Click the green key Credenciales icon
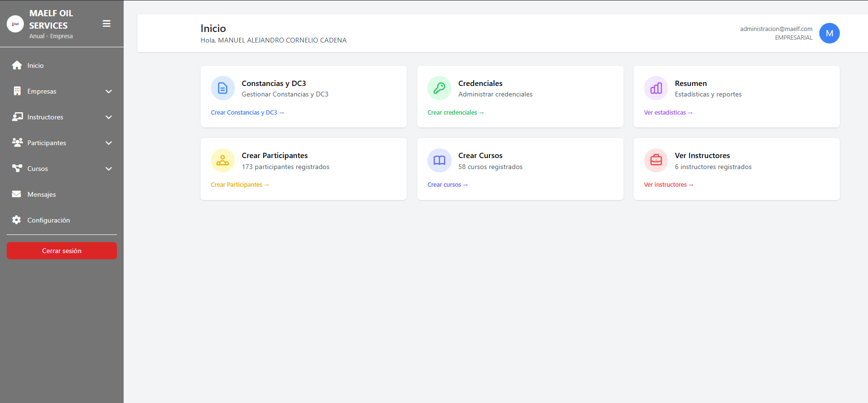The image size is (868, 403). pos(439,88)
